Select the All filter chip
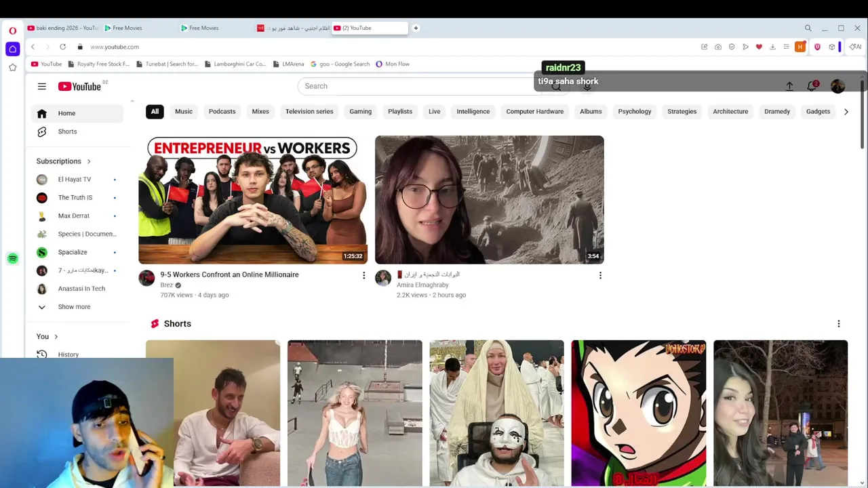Screen dimensions: 868x488 (155, 111)
